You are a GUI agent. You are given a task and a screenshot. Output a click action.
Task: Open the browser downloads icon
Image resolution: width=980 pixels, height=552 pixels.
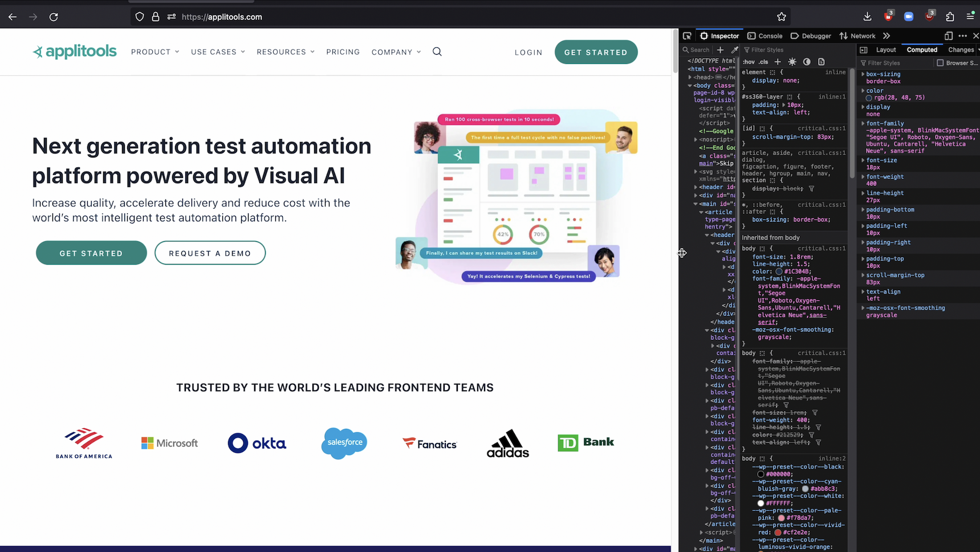click(867, 17)
